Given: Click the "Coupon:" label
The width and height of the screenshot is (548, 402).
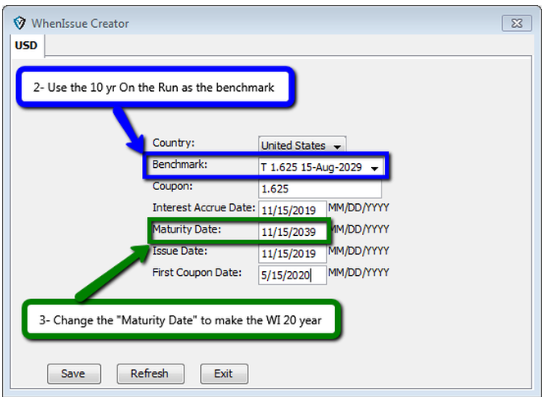Looking at the screenshot, I should tap(172, 186).
